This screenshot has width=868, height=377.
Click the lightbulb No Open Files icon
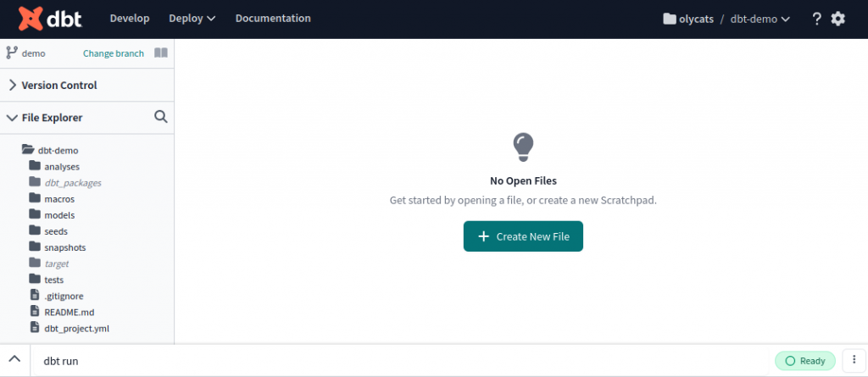point(523,147)
